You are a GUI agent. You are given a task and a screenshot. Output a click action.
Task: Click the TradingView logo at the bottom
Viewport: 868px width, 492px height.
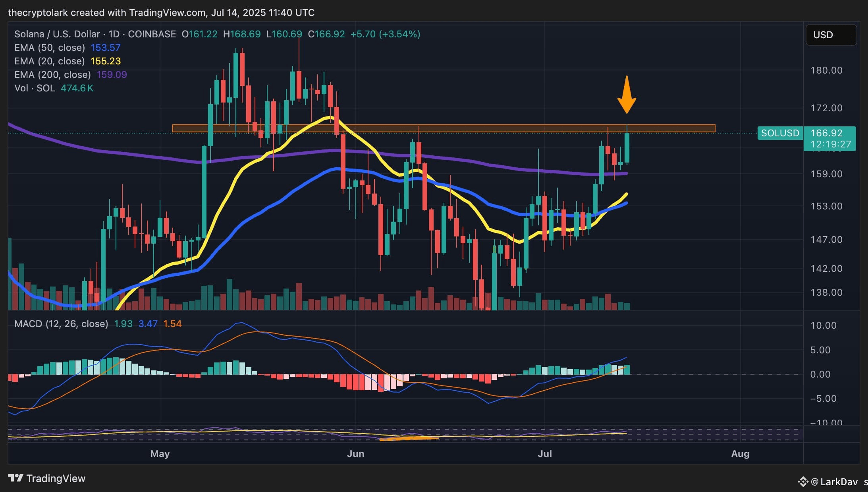pyautogui.click(x=47, y=478)
